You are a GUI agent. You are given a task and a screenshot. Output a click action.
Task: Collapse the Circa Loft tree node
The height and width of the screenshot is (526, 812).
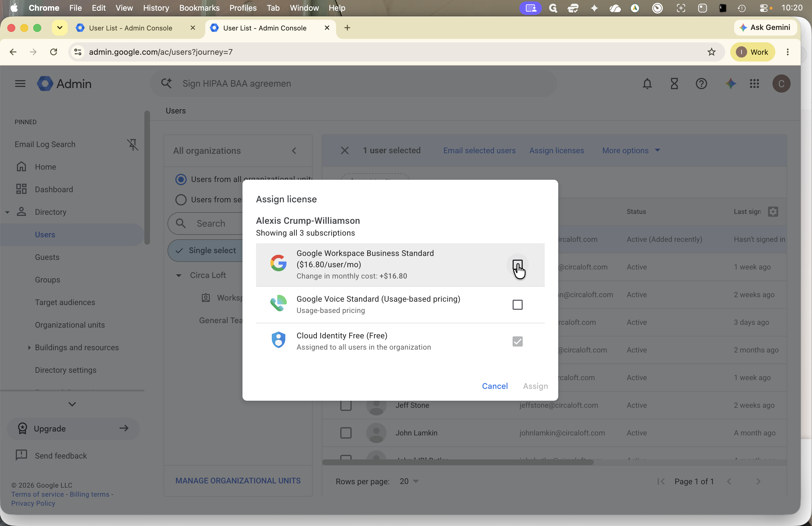178,275
